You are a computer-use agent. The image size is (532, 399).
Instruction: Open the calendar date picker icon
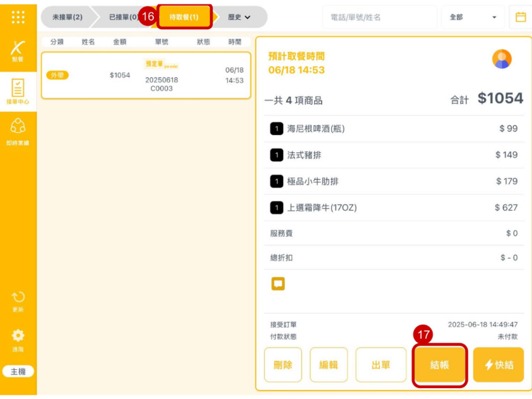click(520, 17)
